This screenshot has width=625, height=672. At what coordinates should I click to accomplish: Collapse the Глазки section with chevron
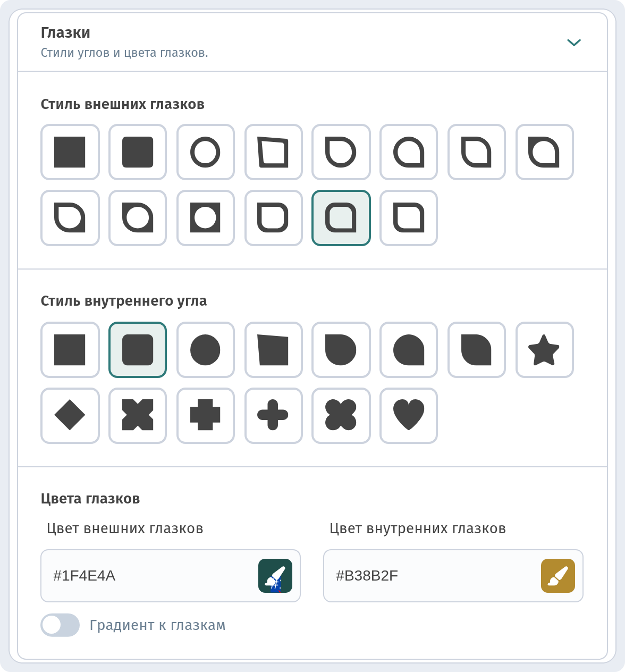click(574, 43)
